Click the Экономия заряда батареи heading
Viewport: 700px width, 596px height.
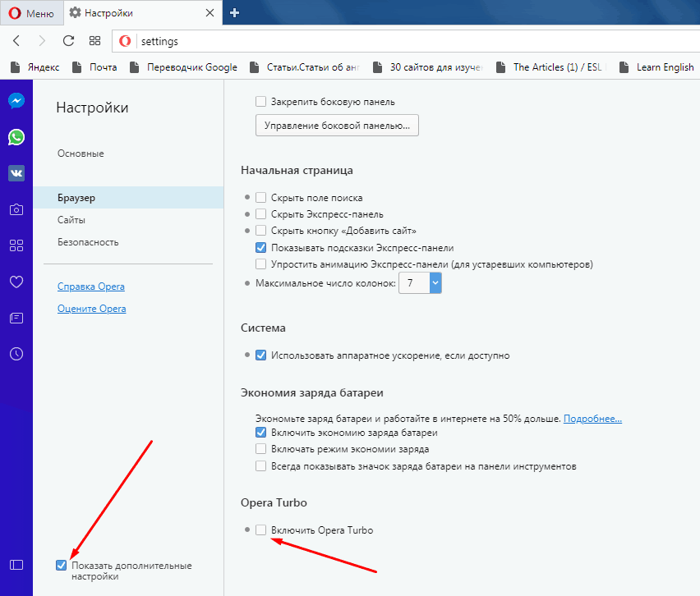click(x=311, y=393)
